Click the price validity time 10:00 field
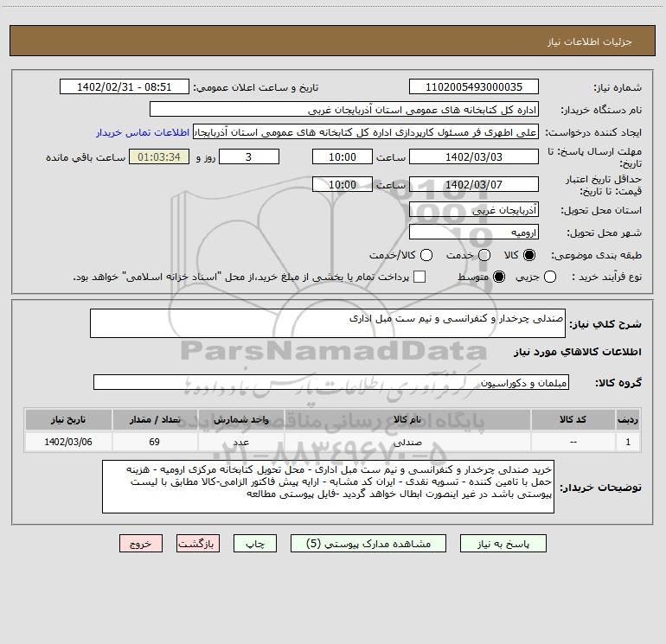Image resolution: width=666 pixels, height=644 pixels. (343, 185)
